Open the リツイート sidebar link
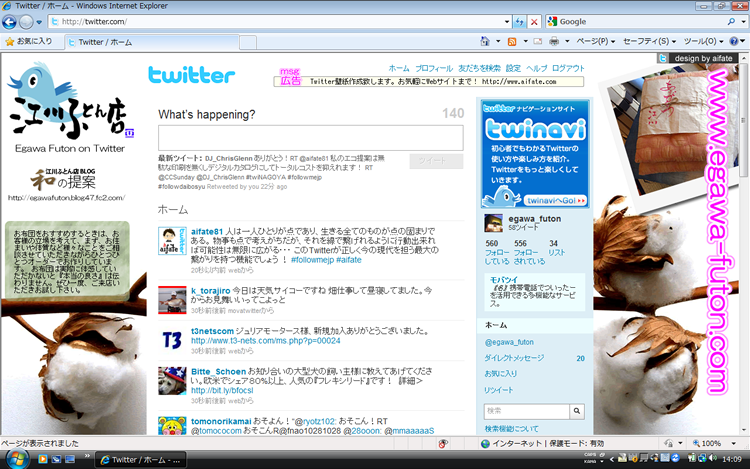This screenshot has width=750, height=469. [x=498, y=390]
